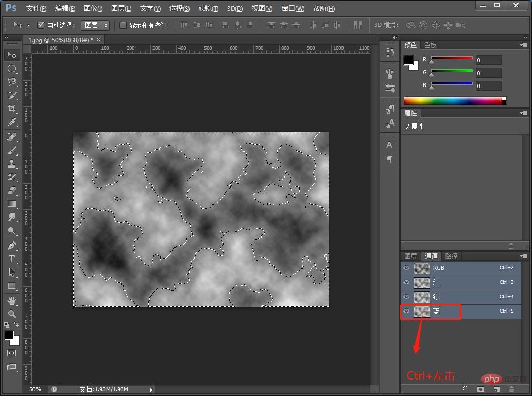532x396 pixels.
Task: Select the Smudge tool
Action: point(12,217)
